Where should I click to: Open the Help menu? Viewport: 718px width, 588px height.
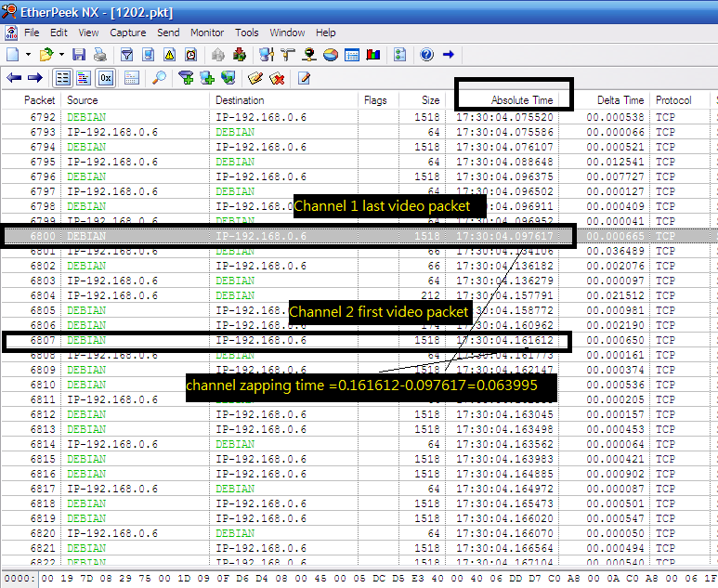(x=326, y=33)
